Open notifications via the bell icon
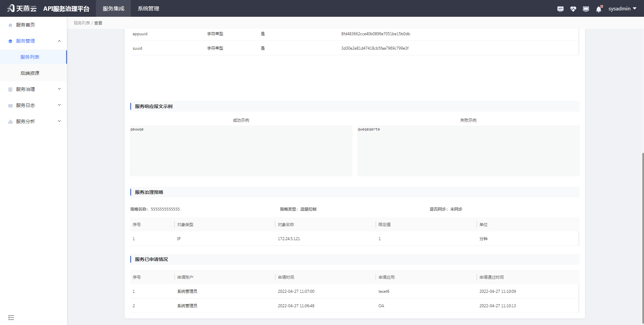Screen dimensions: 644x325 point(599,9)
